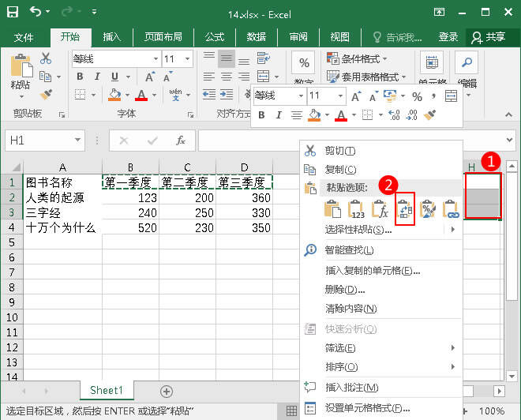Click the Save icon in title bar
521x420 pixels.
click(x=14, y=12)
